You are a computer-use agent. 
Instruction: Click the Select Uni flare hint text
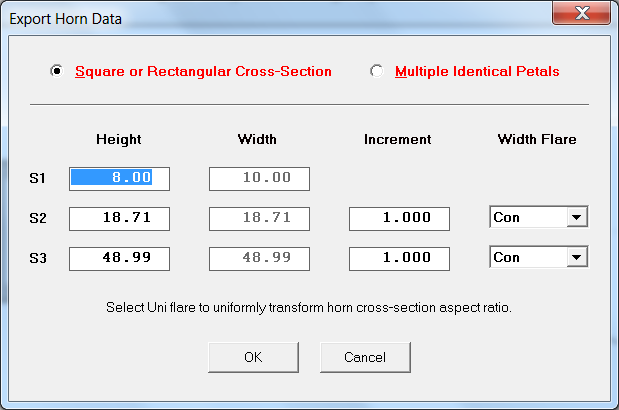point(309,307)
